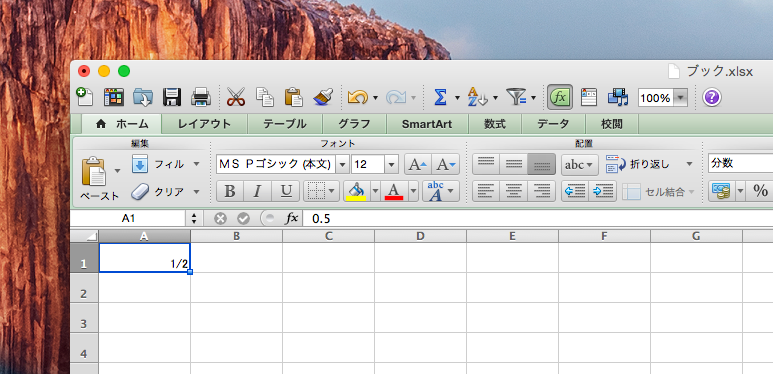Toggle italic formatting
This screenshot has height=374, width=773.
[x=257, y=191]
